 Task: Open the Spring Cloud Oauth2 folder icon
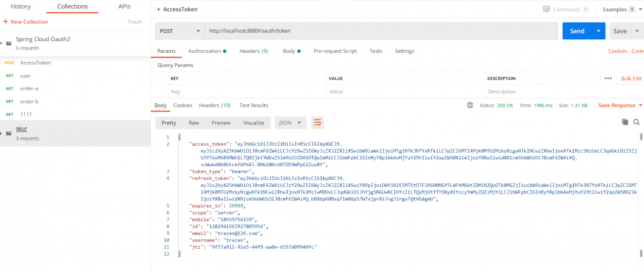8,43
